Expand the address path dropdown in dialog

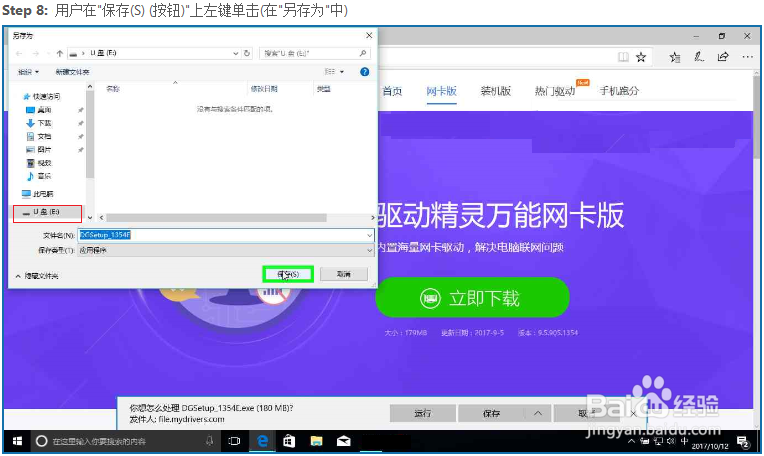(236, 53)
